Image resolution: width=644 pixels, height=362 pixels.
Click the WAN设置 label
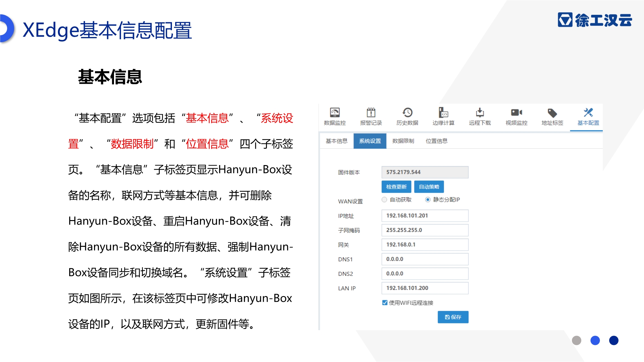pos(350,201)
